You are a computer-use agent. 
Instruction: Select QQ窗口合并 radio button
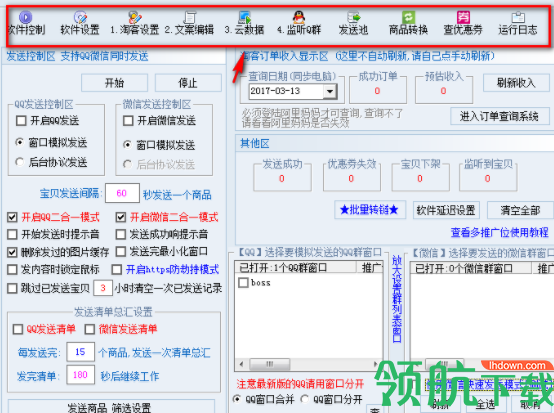(x=237, y=399)
